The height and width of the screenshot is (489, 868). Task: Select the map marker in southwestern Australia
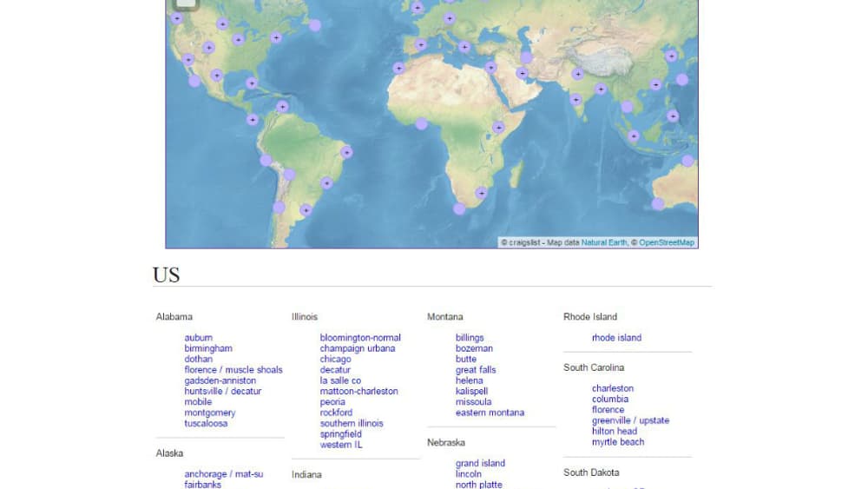[x=658, y=204]
